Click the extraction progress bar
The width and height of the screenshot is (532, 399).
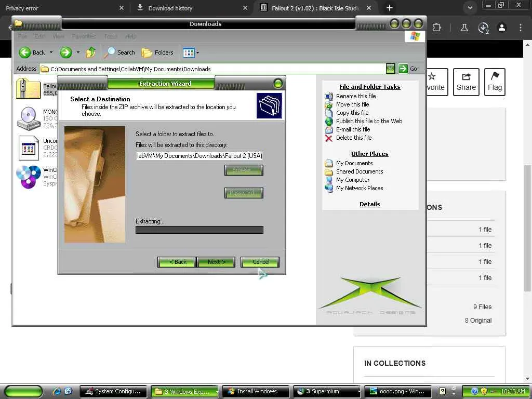[x=199, y=230]
